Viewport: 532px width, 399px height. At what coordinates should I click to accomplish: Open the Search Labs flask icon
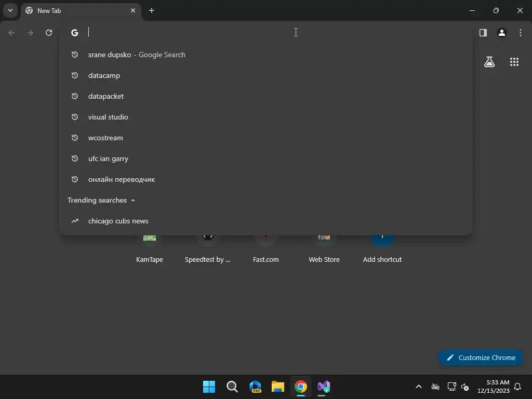[x=489, y=62]
